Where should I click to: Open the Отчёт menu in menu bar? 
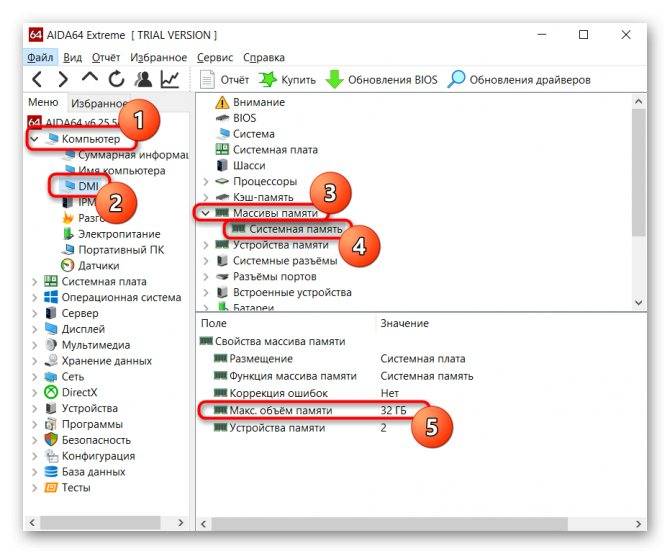point(106,57)
